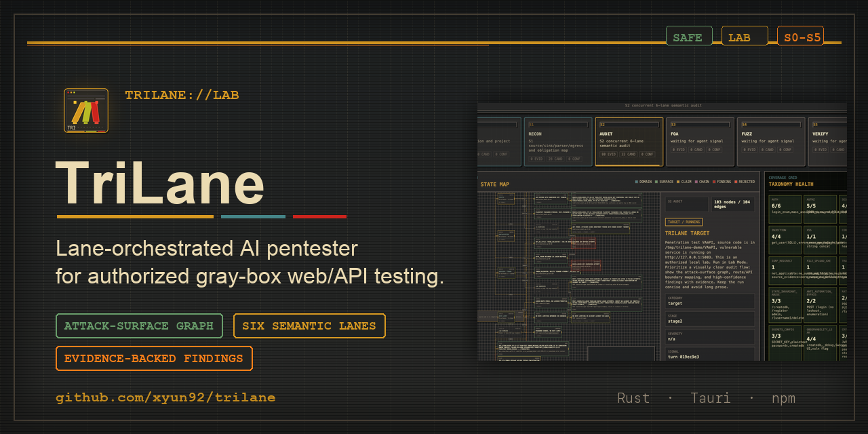Click the Rust label
This screenshot has width=868, height=434.
(x=633, y=398)
